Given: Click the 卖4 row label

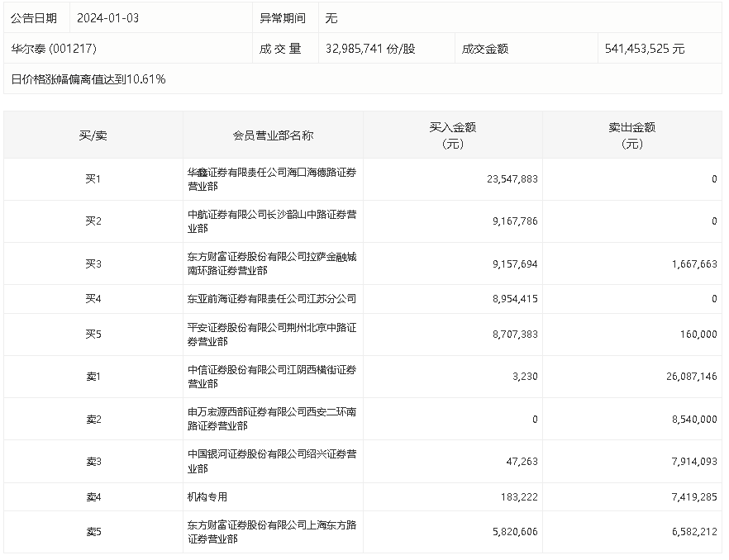Looking at the screenshot, I should click(93, 497).
